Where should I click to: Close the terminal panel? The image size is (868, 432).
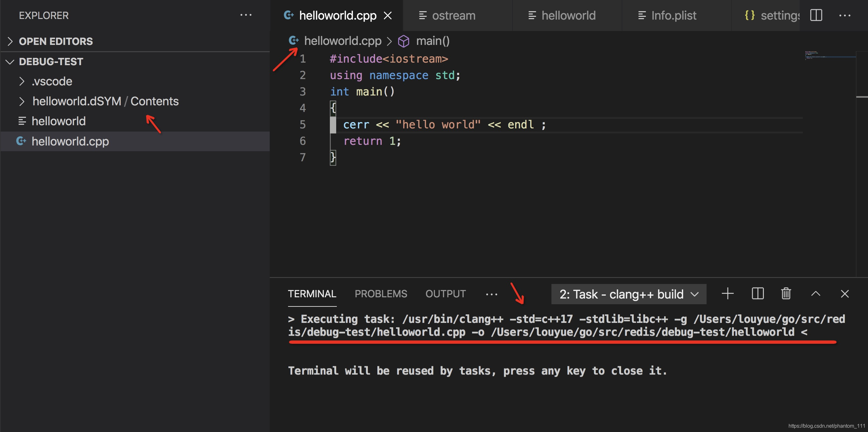(x=844, y=293)
